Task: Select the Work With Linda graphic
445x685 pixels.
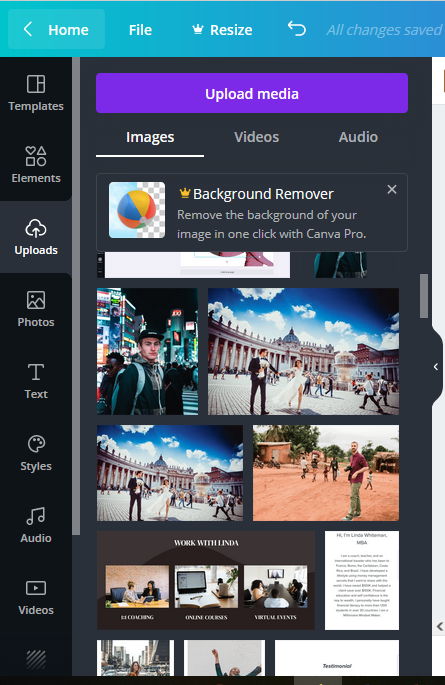Action: pos(206,580)
